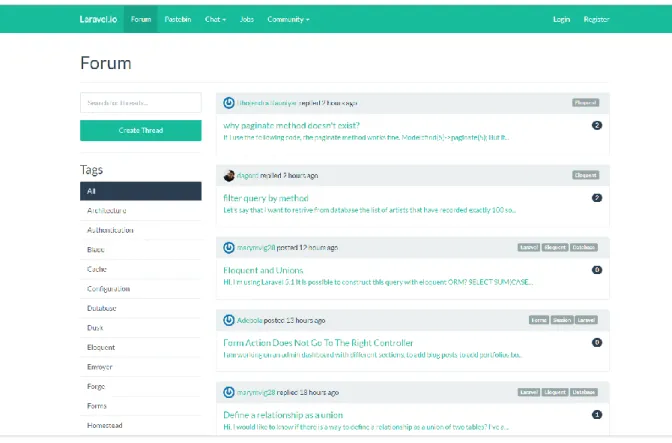
Task: Open 'Form Action Does Not Go To The Right Controller'
Action: (318, 343)
